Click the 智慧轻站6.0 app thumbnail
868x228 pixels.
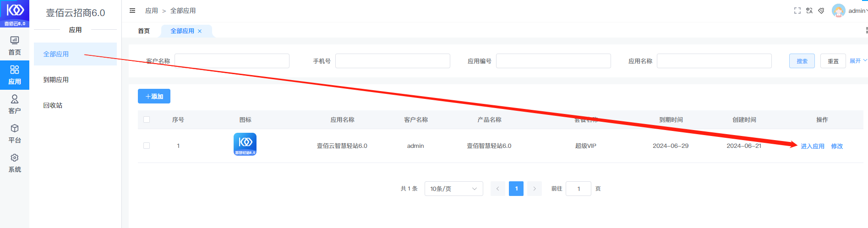click(245, 144)
